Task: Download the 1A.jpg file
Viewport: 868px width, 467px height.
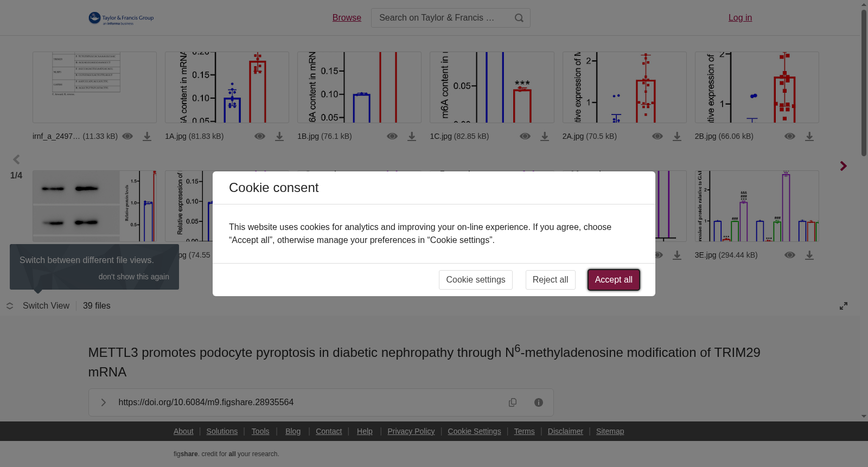Action: coord(279,137)
